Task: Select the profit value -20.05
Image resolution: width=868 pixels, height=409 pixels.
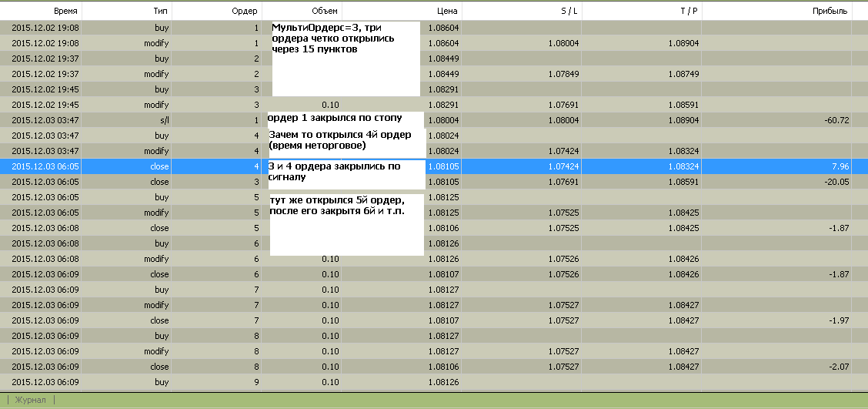Action: pyautogui.click(x=836, y=182)
